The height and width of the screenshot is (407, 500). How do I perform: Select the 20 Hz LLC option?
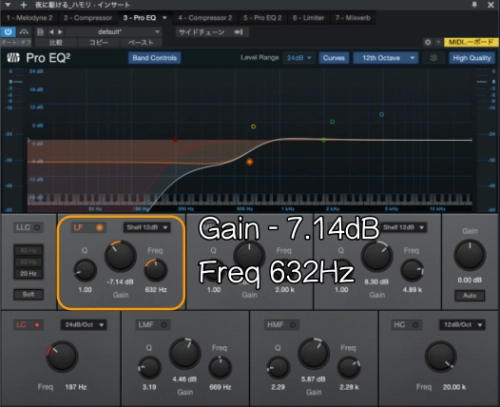(x=28, y=274)
